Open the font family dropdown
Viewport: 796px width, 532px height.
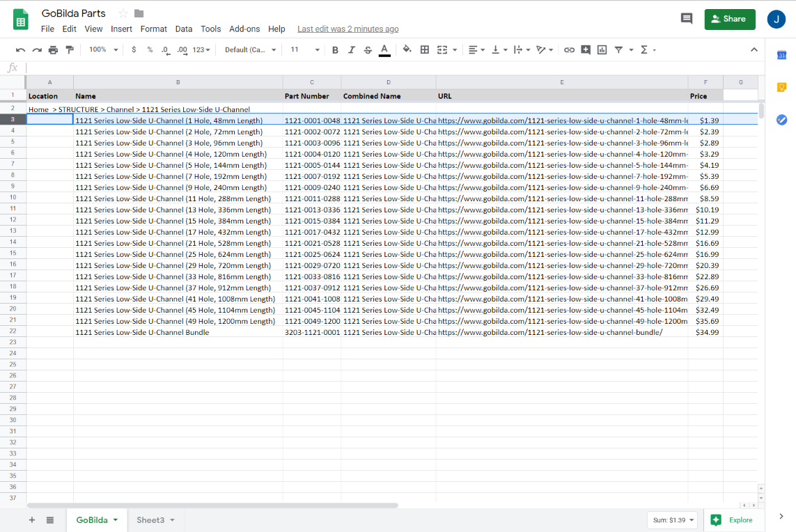tap(250, 49)
